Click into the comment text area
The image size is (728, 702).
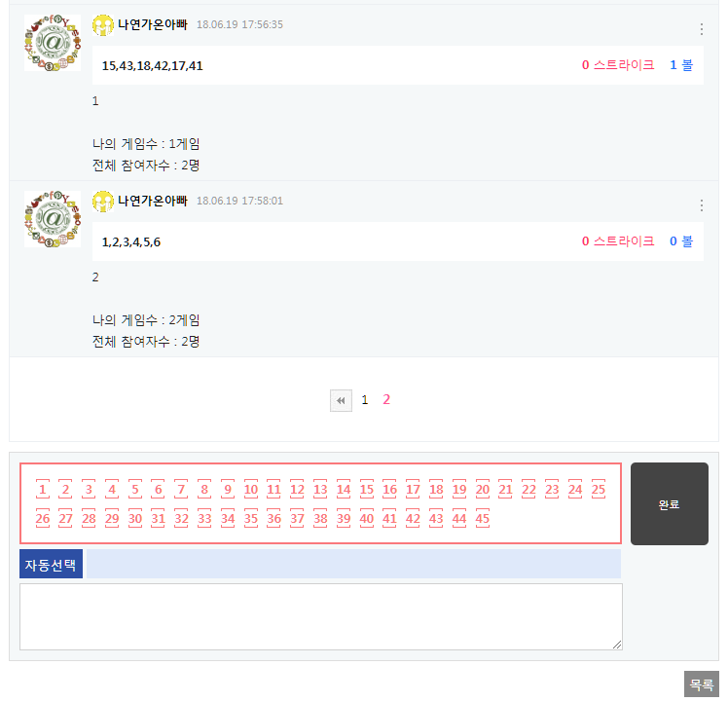coord(320,616)
